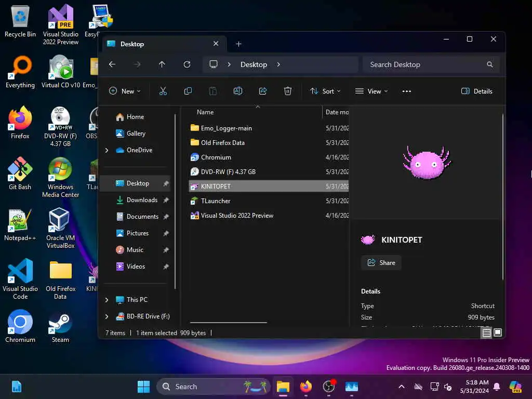The height and width of the screenshot is (399, 532).
Task: Click the pin next to Music
Action: 166,250
